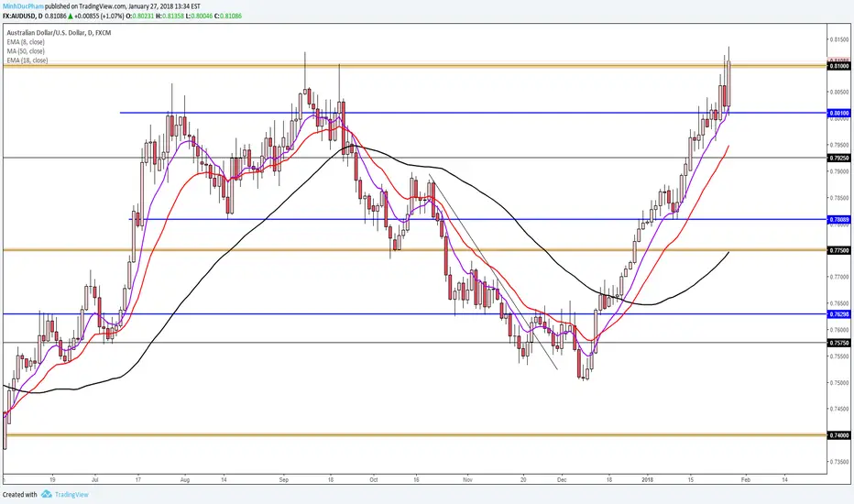The height and width of the screenshot is (504, 854).
Task: Click the header open value O:0.80231
Action: click(x=140, y=16)
